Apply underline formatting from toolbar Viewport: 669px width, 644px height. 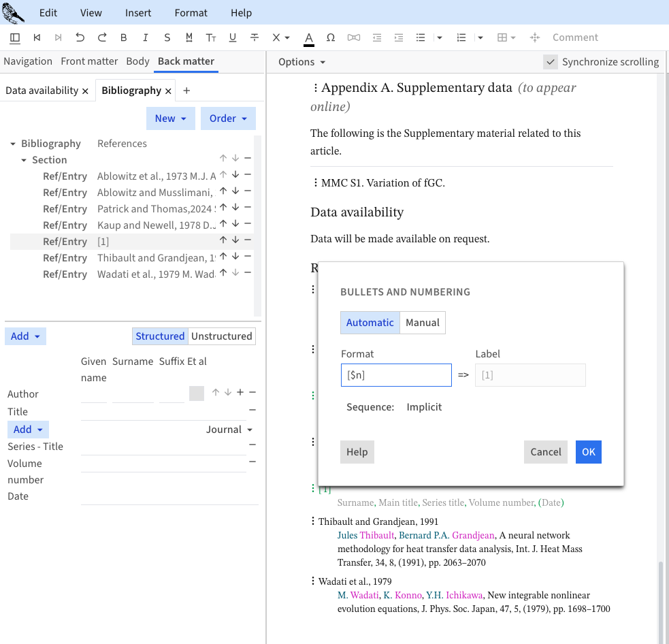click(233, 37)
